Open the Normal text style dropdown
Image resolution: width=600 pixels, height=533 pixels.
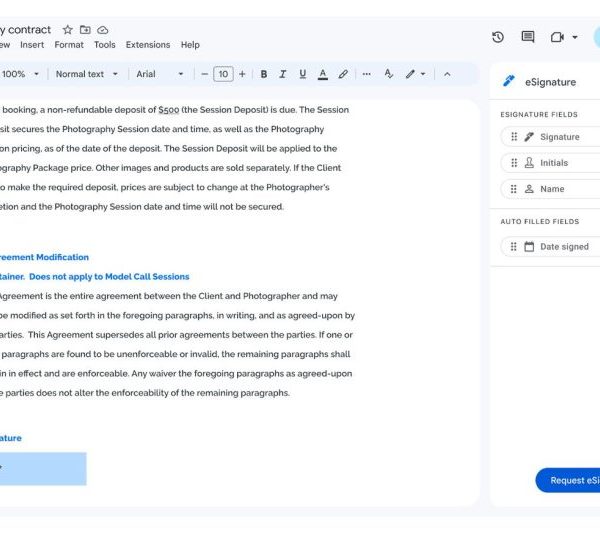(87, 74)
